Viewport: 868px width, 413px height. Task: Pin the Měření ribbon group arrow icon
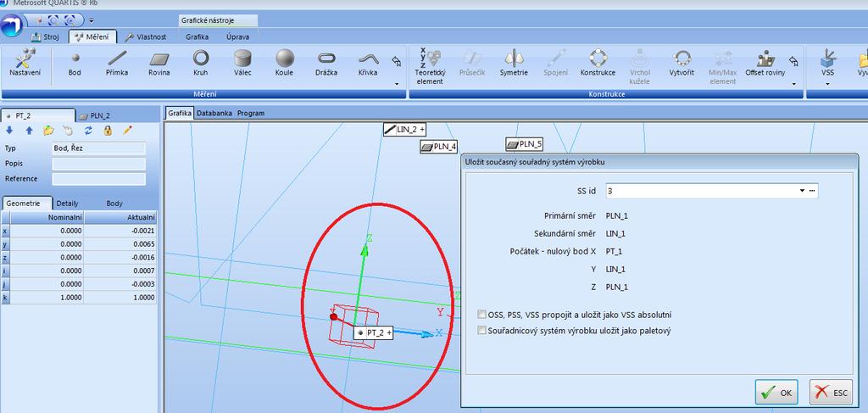point(397,60)
